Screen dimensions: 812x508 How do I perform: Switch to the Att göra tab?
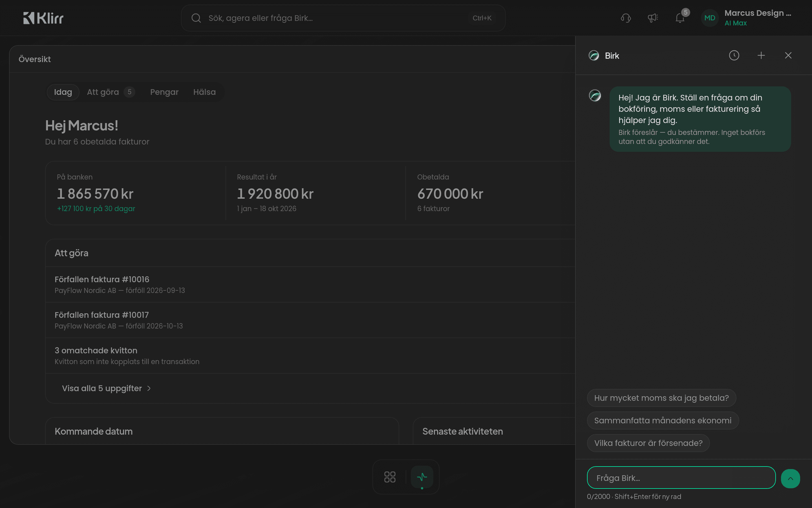(x=111, y=92)
